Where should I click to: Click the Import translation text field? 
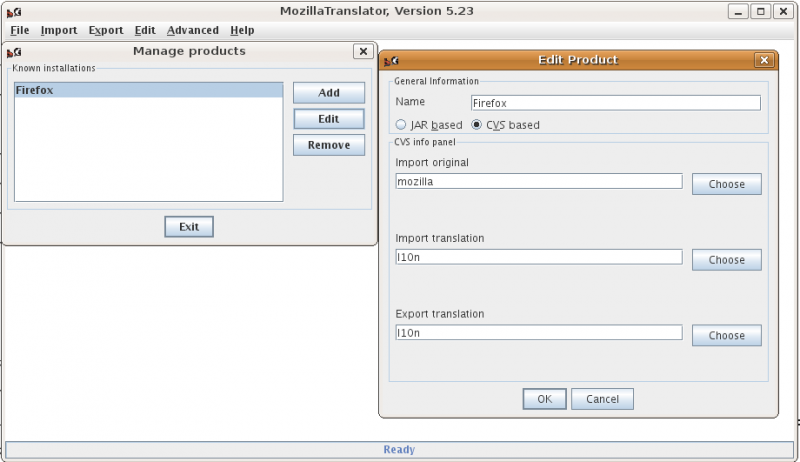(x=539, y=257)
